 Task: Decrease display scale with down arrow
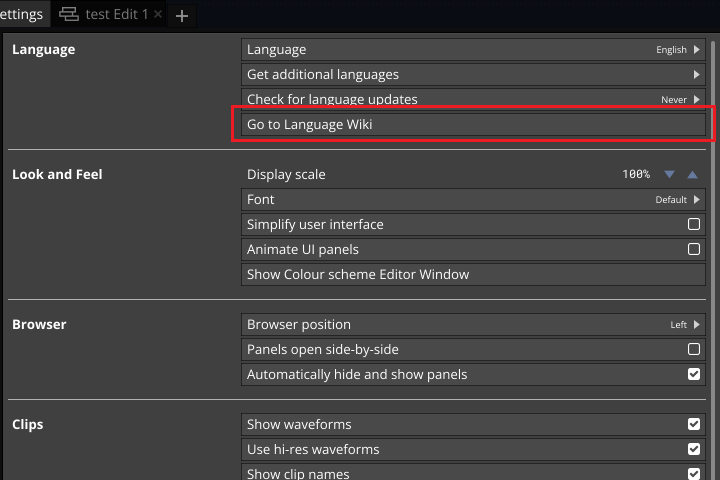point(670,174)
